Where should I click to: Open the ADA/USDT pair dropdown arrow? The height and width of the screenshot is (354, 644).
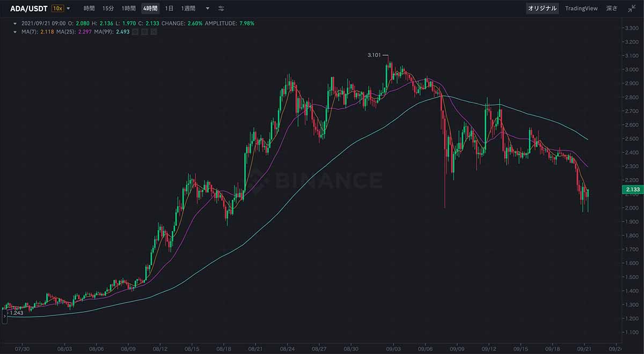coord(68,9)
